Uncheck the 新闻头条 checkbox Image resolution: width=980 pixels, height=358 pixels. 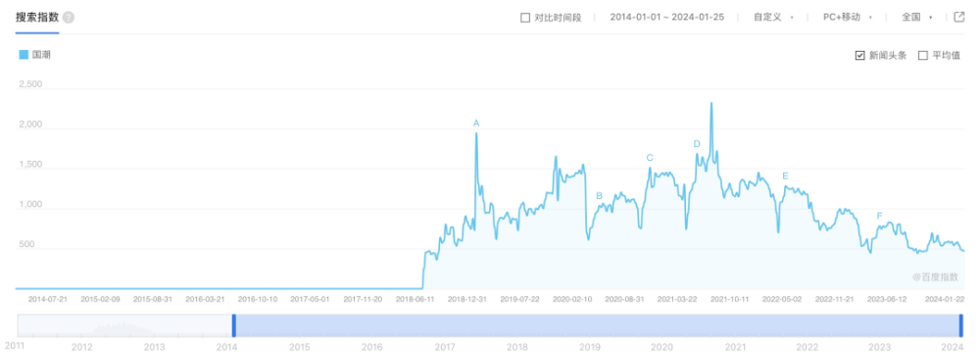pyautogui.click(x=860, y=56)
